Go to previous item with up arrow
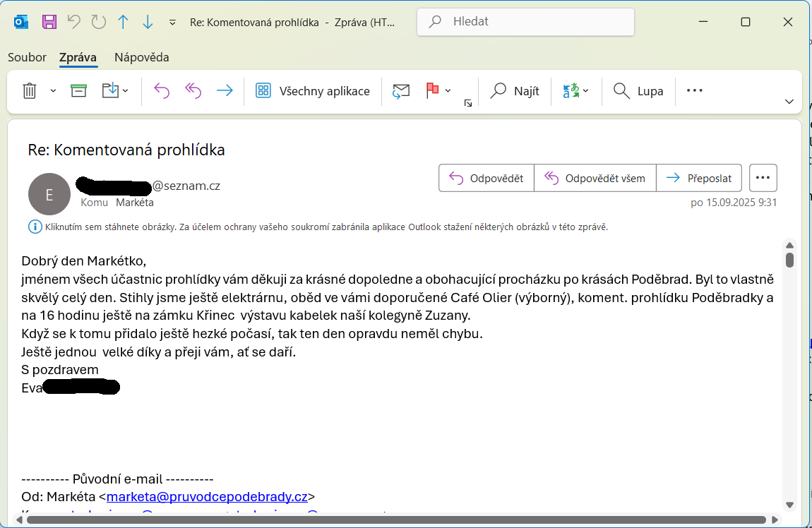Viewport: 812px width, 528px height. click(123, 22)
